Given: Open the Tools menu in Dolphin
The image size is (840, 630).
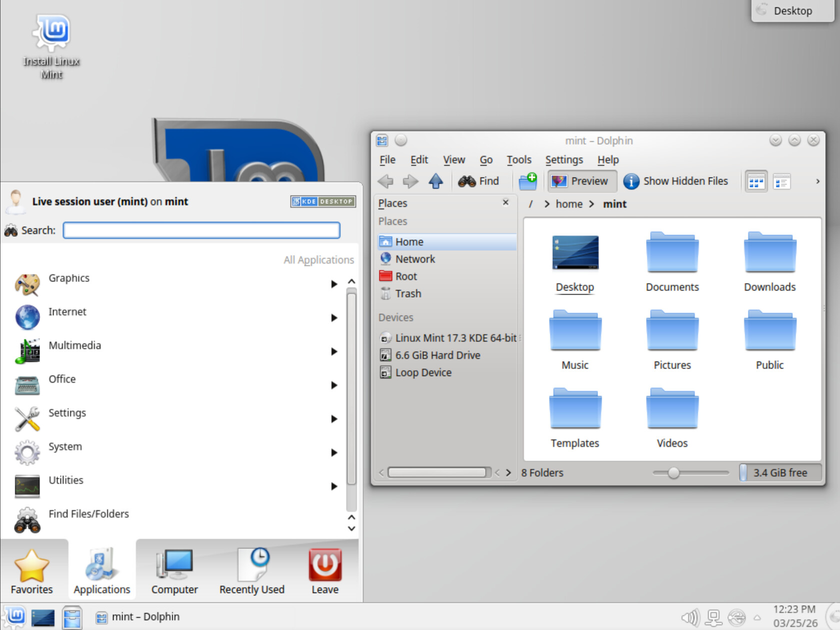Looking at the screenshot, I should [518, 159].
